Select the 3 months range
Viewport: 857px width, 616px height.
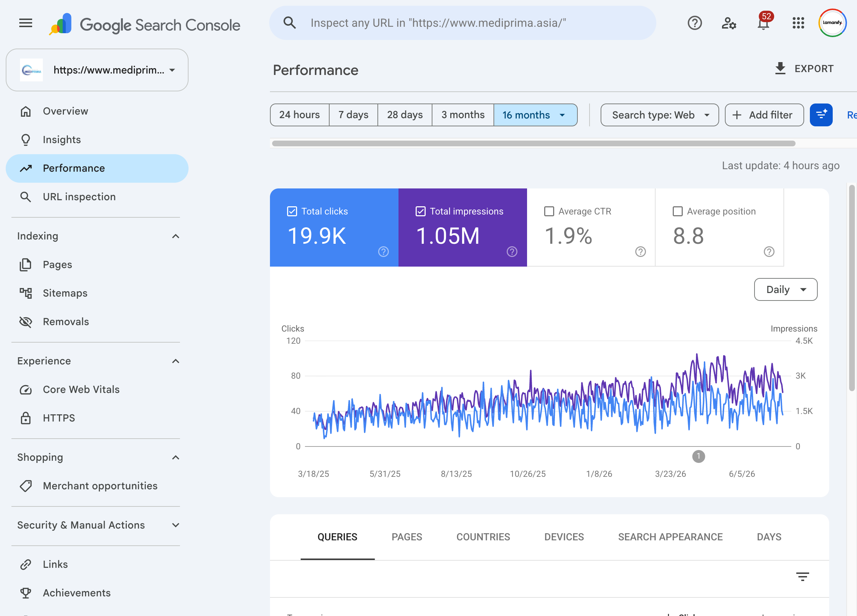(463, 115)
